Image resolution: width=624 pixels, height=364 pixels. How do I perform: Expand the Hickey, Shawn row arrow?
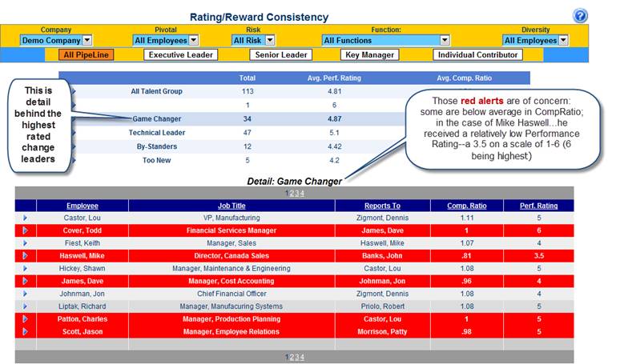point(25,269)
